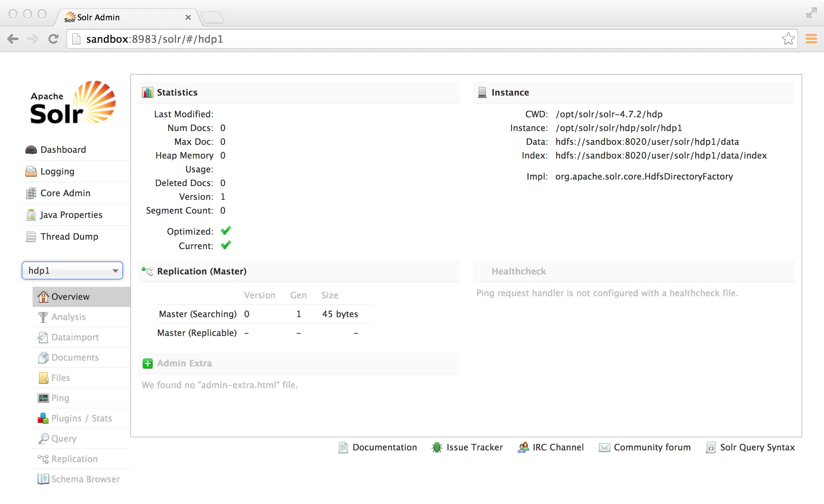824x504 pixels.
Task: Visit the Community forum link
Action: 652,448
